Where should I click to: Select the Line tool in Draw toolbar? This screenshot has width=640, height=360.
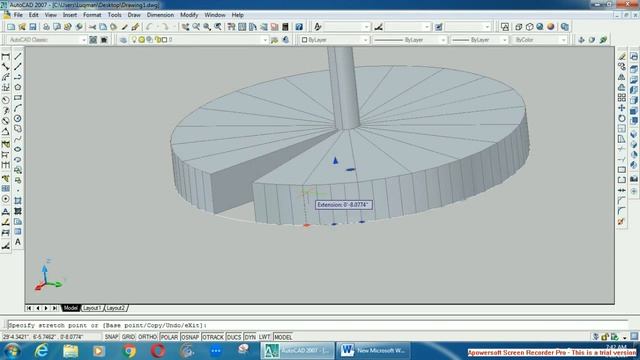tap(18, 56)
